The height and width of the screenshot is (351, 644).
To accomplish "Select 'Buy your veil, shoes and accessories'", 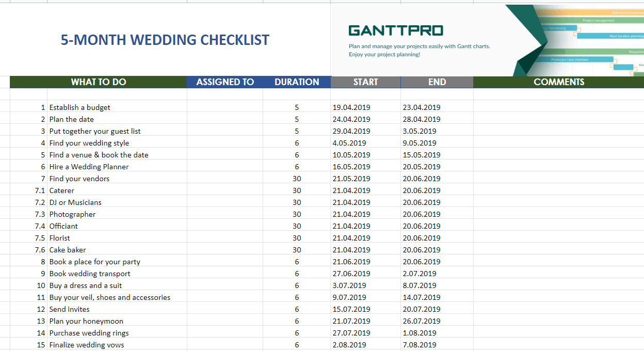I will 117,297.
